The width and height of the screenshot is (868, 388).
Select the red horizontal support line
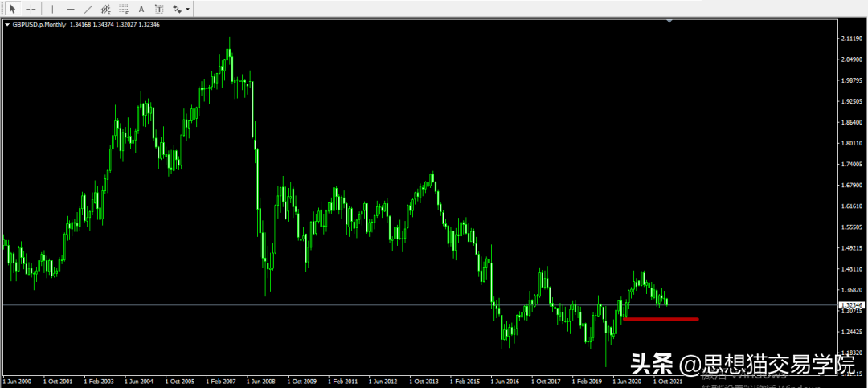pos(661,319)
